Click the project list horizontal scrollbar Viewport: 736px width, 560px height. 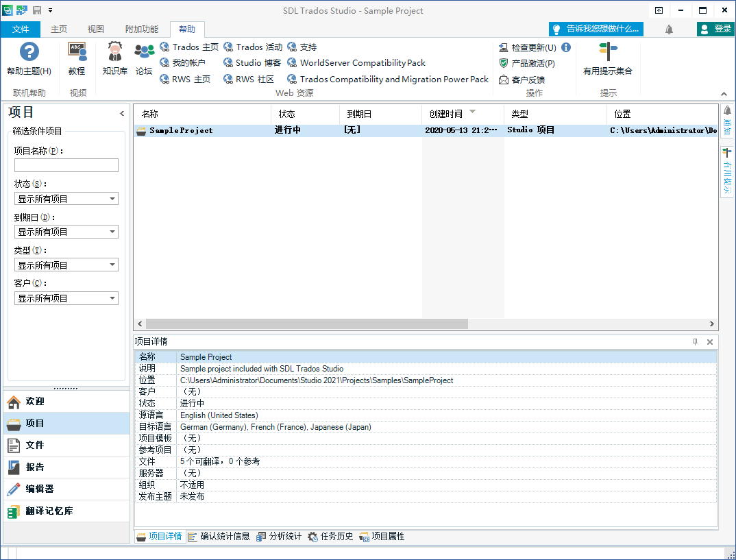[307, 324]
